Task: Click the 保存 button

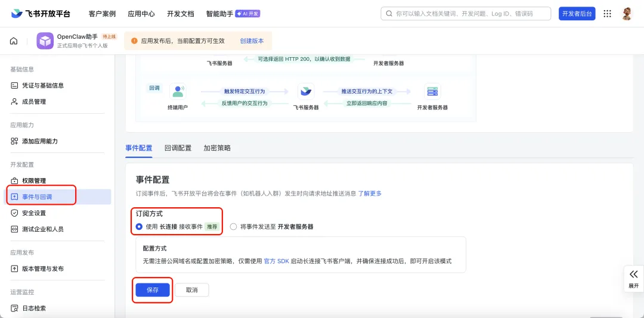Action: pos(153,289)
